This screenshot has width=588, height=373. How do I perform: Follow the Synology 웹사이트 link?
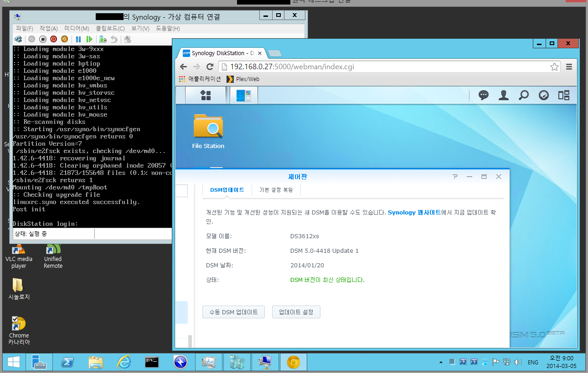pyautogui.click(x=414, y=212)
